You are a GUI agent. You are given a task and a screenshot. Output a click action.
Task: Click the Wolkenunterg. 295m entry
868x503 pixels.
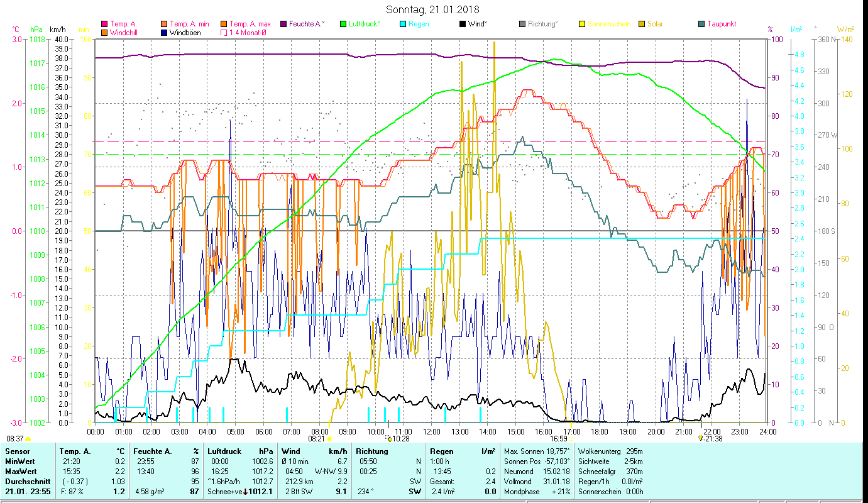609,451
